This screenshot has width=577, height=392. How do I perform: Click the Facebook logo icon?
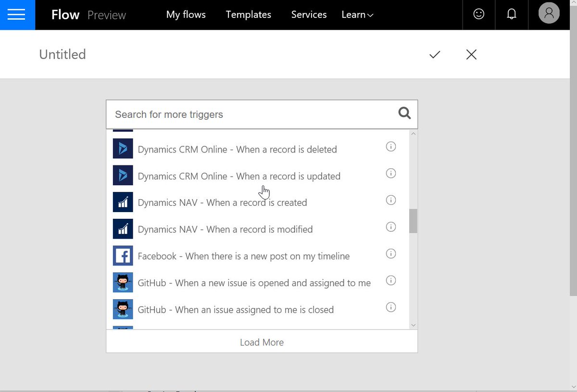click(123, 255)
